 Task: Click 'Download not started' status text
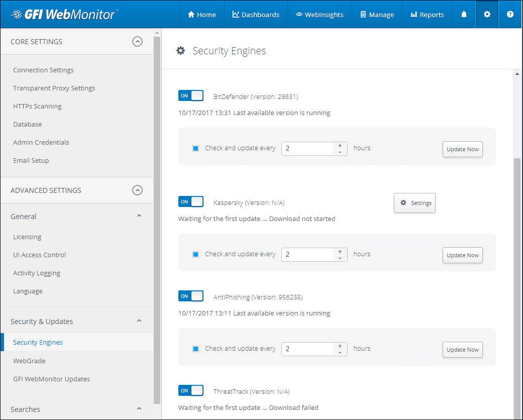point(302,219)
